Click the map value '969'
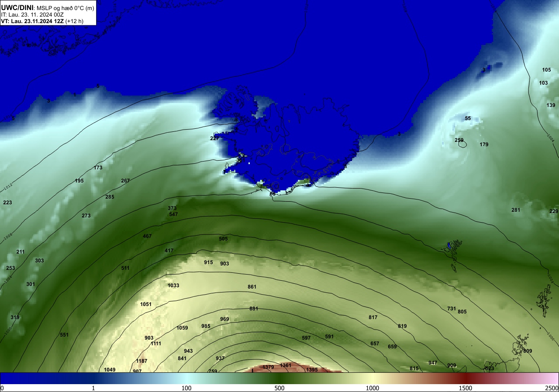Viewport: 559px width, 392px height. pyautogui.click(x=224, y=319)
